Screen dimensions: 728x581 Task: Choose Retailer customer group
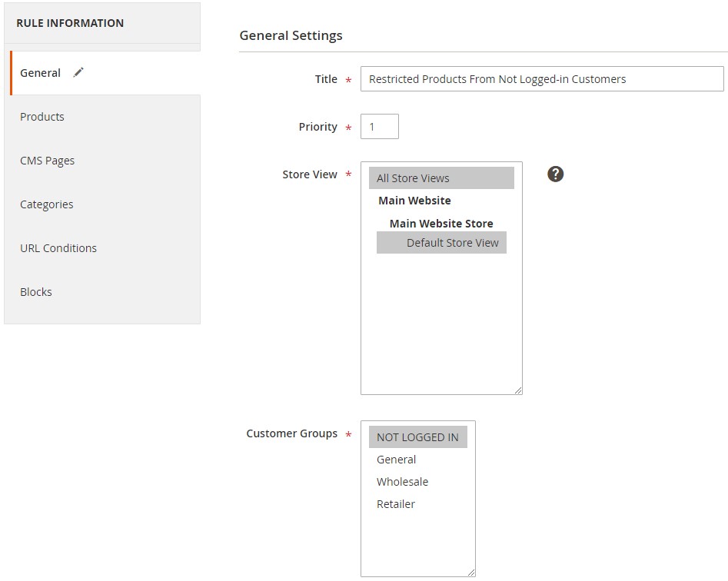click(396, 504)
